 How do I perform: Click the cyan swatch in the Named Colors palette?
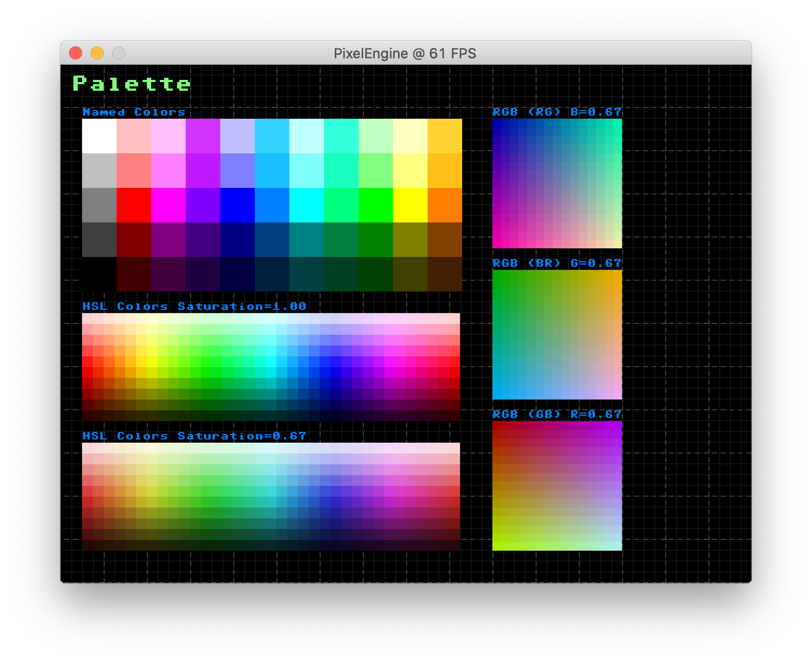[306, 205]
